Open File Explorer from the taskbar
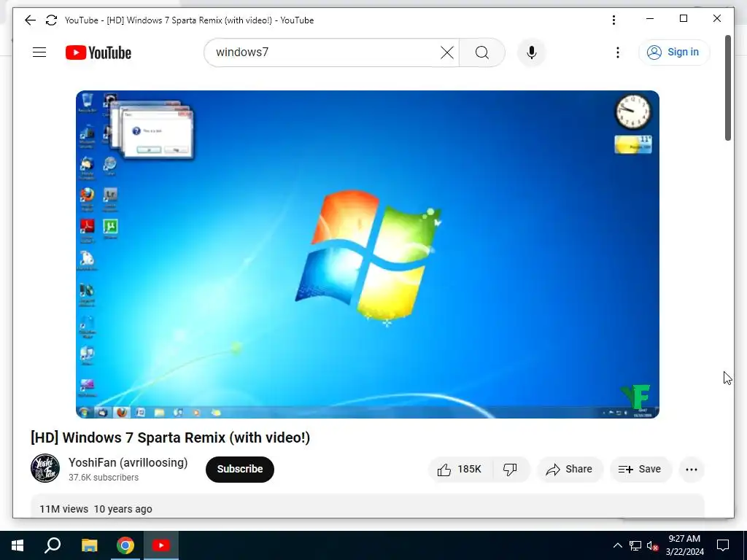Screen dimensions: 747x560 89,545
